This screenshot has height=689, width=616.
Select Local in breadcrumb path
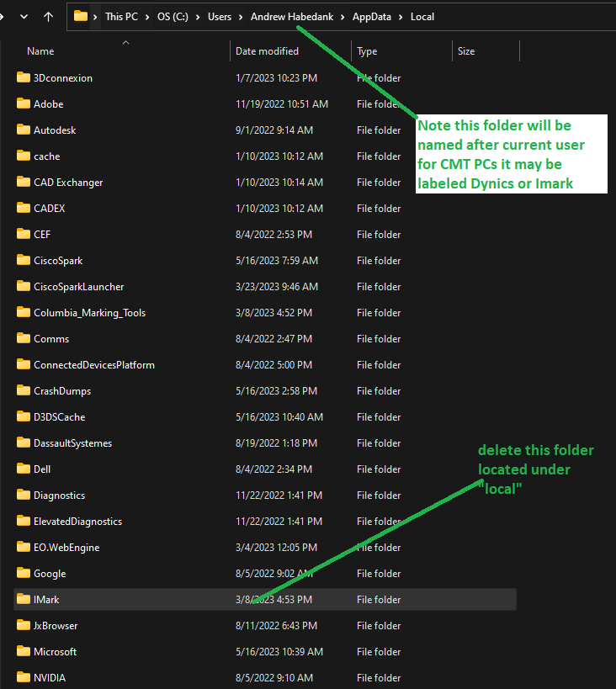pyautogui.click(x=422, y=17)
